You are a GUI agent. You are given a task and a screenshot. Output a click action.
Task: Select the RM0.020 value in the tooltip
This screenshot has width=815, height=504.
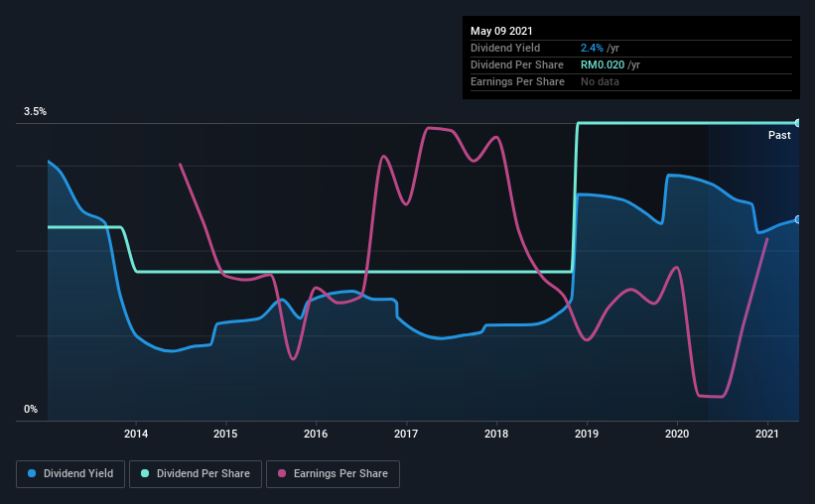[x=603, y=64]
